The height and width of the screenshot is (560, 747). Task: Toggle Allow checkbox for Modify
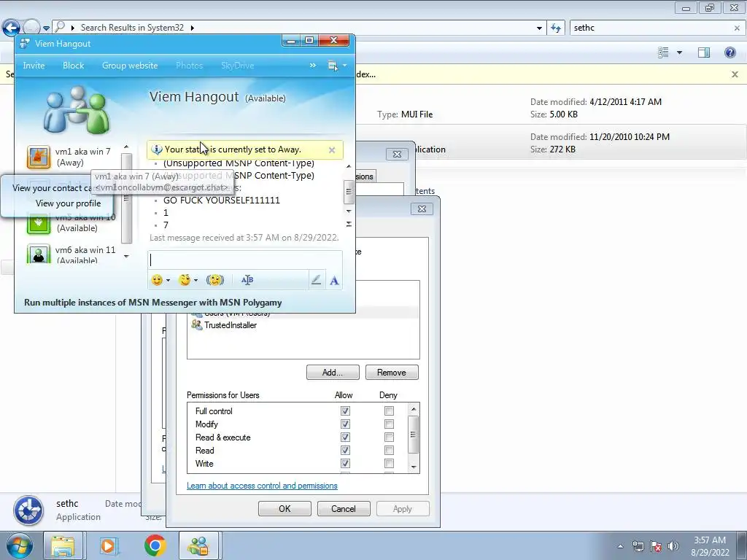[x=345, y=424]
